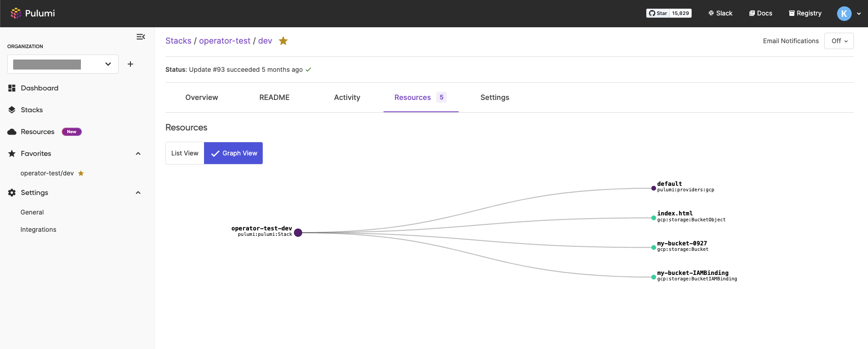
Task: Switch to the Overview tab
Action: [202, 97]
